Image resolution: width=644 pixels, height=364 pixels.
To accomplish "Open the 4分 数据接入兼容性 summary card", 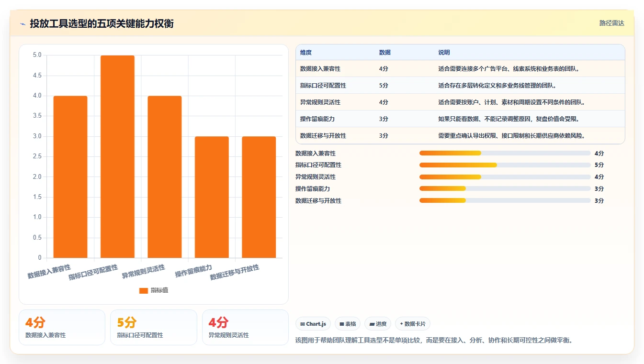I will (62, 327).
